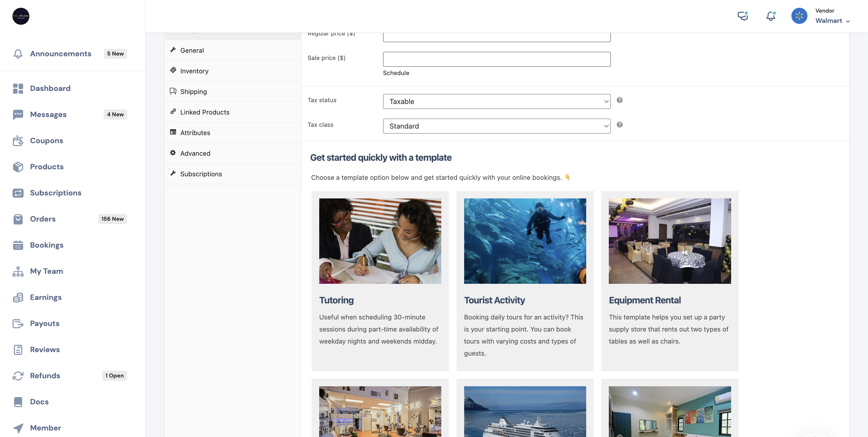
Task: Select the Tourist Activity template image
Action: tap(525, 241)
